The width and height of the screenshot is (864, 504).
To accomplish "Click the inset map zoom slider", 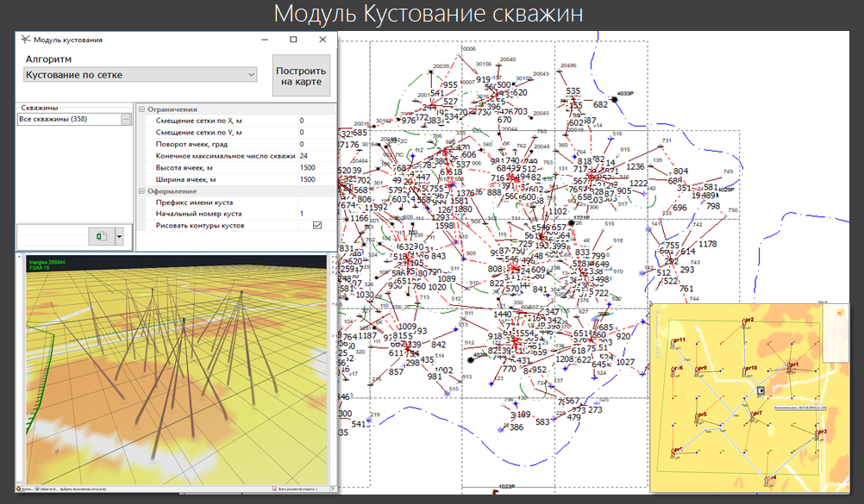I will coord(658,333).
